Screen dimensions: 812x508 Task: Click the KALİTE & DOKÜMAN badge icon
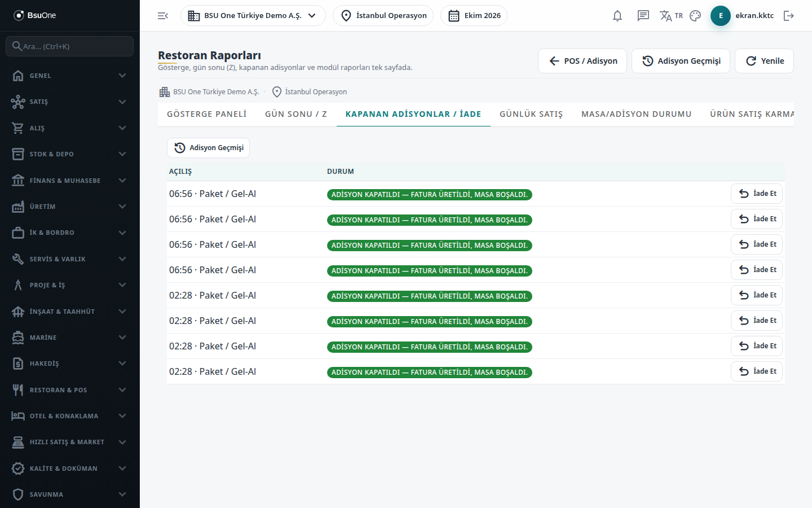(18, 468)
